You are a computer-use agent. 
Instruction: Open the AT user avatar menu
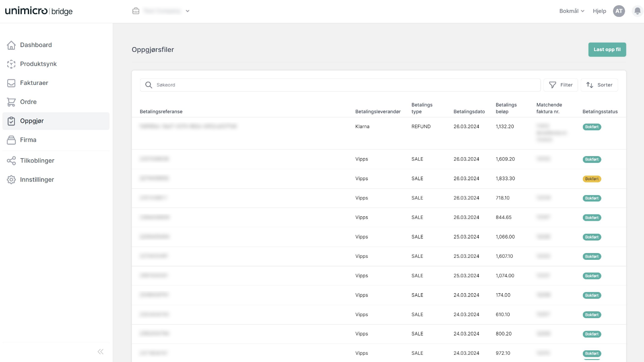[x=619, y=11]
